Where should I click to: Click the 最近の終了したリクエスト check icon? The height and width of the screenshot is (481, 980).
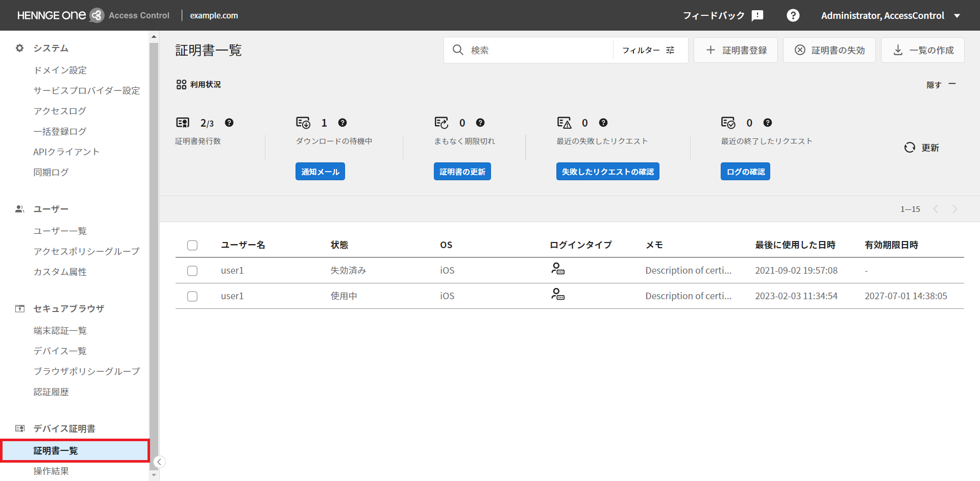728,123
